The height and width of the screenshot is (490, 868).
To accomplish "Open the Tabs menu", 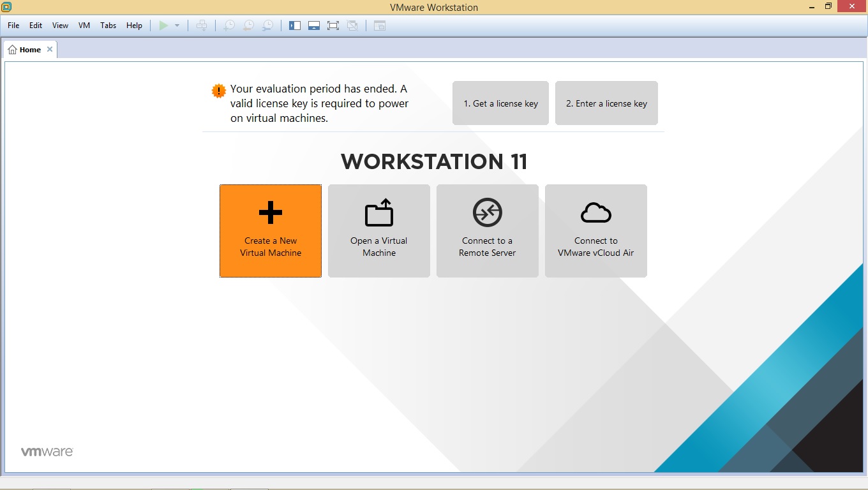I will (x=108, y=26).
